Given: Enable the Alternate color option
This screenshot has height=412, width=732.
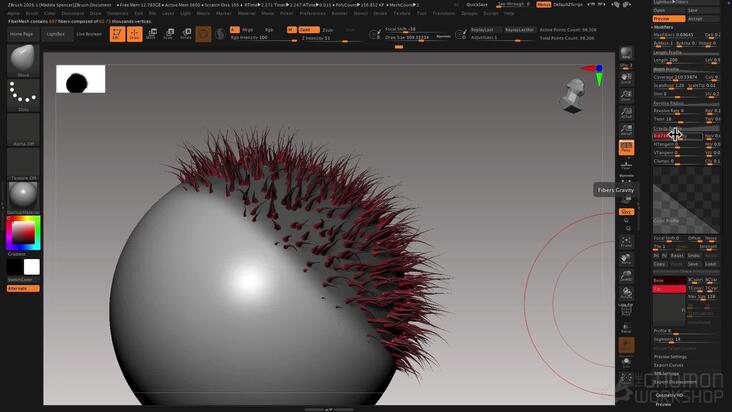Looking at the screenshot, I should (23, 288).
